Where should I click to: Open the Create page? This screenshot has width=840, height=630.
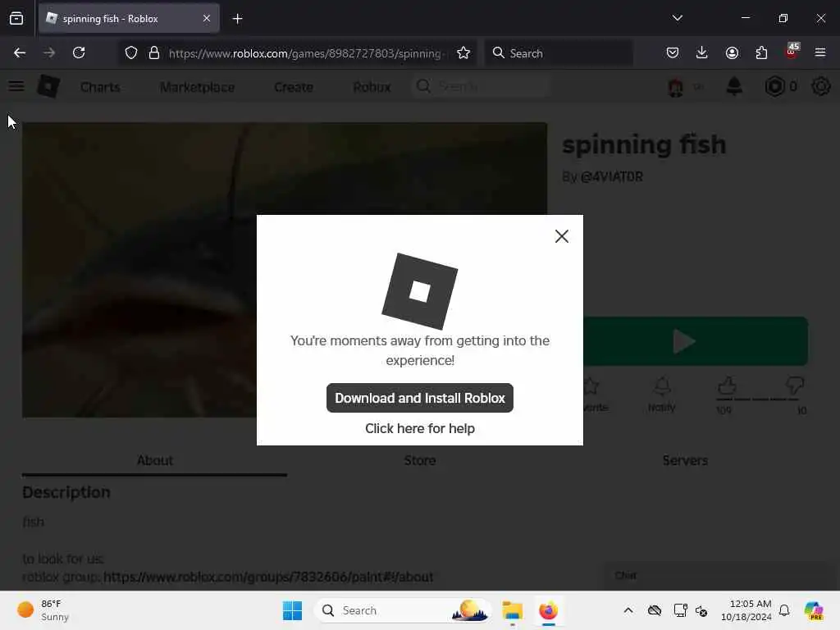point(294,87)
